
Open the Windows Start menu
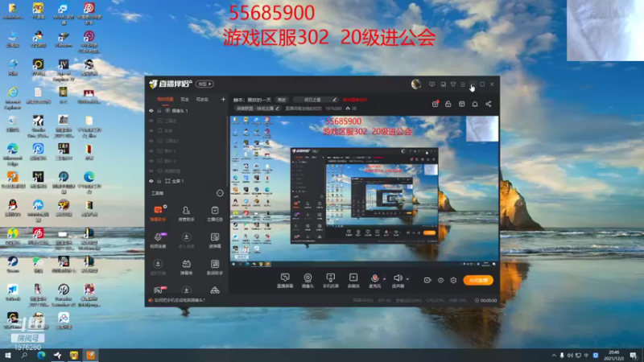point(7,356)
